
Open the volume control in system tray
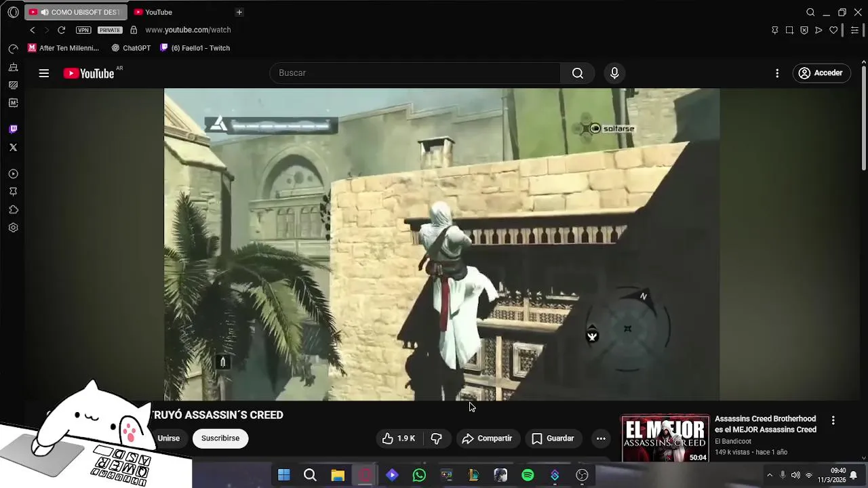tap(795, 475)
